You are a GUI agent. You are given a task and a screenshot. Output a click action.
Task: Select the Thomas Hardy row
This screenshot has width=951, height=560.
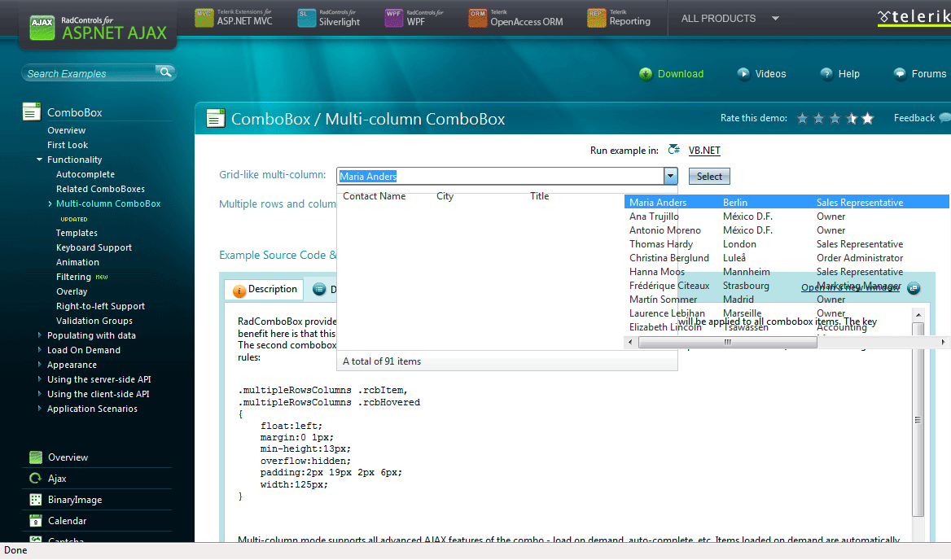pyautogui.click(x=786, y=244)
